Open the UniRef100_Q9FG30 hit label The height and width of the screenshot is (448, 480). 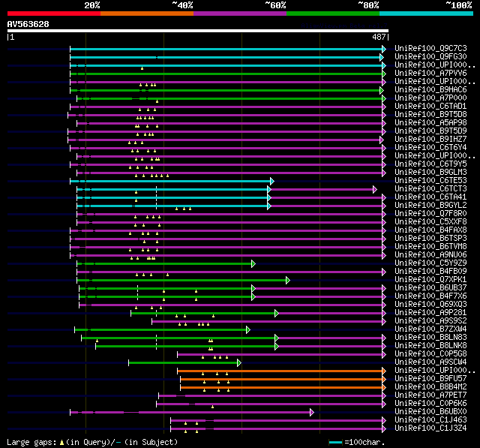point(430,56)
